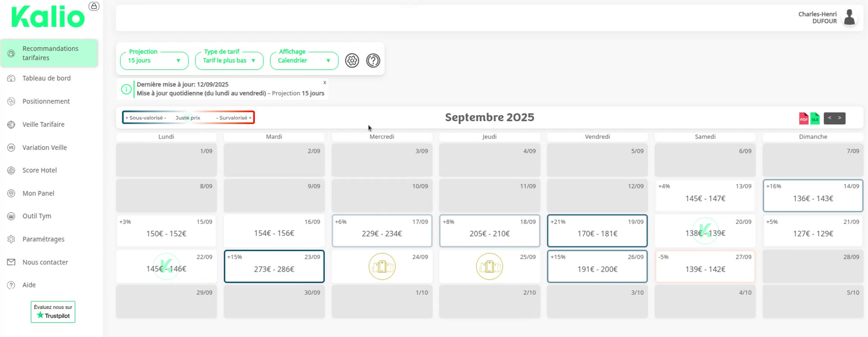Click the info icon by Dernière mise à jour

click(x=126, y=89)
